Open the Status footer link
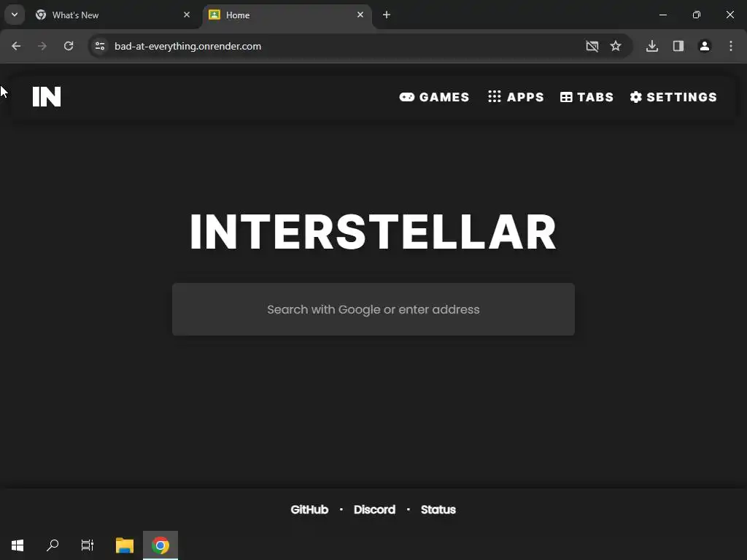The image size is (747, 560). [x=438, y=510]
